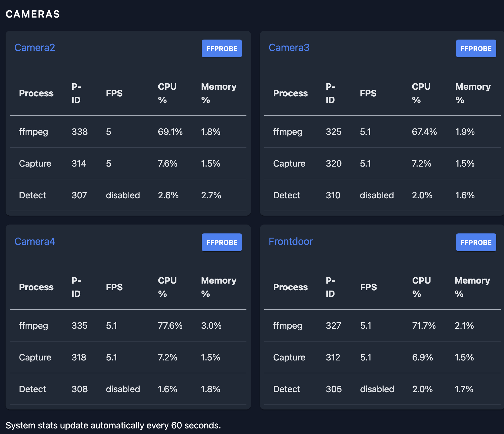
Task: Select Frontdoor ffmpeg P-ID 327
Action: coord(333,326)
